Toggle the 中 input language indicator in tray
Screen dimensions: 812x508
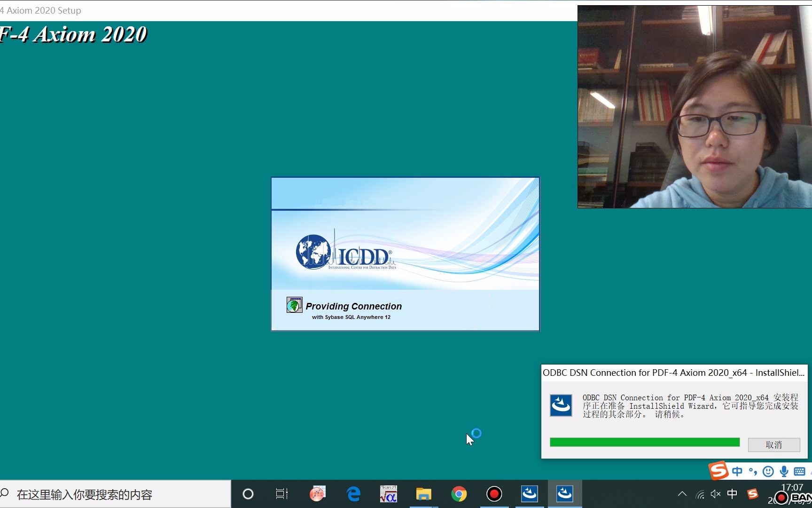click(732, 494)
